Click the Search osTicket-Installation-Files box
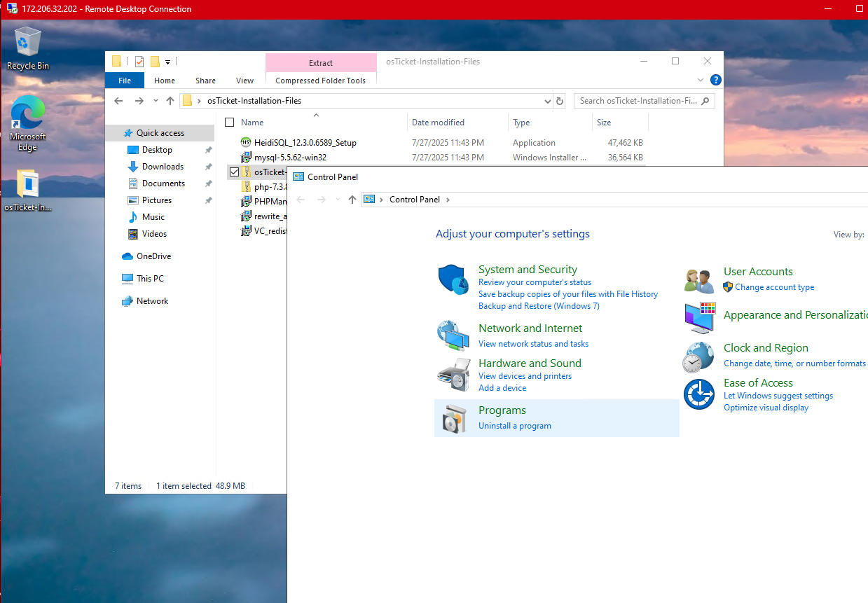868x603 pixels. tap(644, 101)
